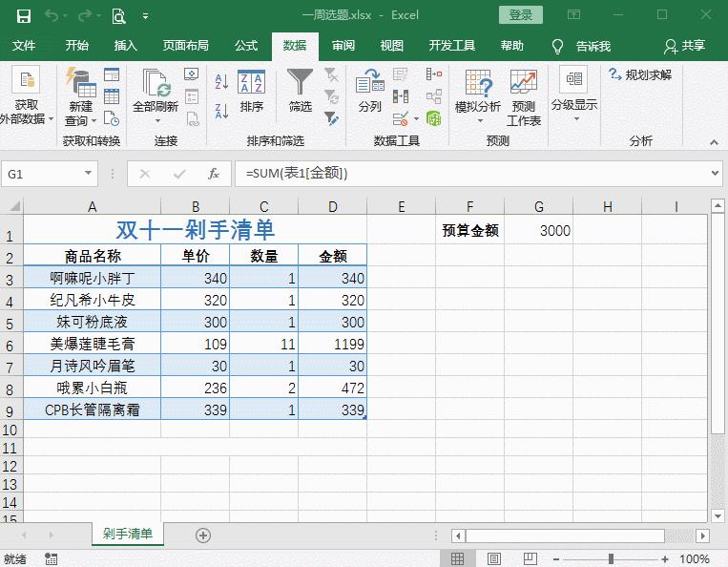Click the Save icon in the quick access toolbar

(23, 16)
